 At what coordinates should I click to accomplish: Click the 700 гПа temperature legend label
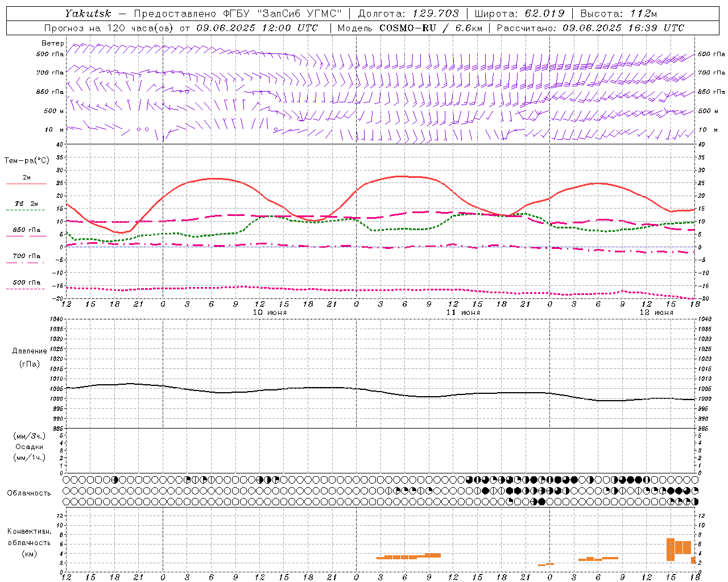(x=27, y=256)
